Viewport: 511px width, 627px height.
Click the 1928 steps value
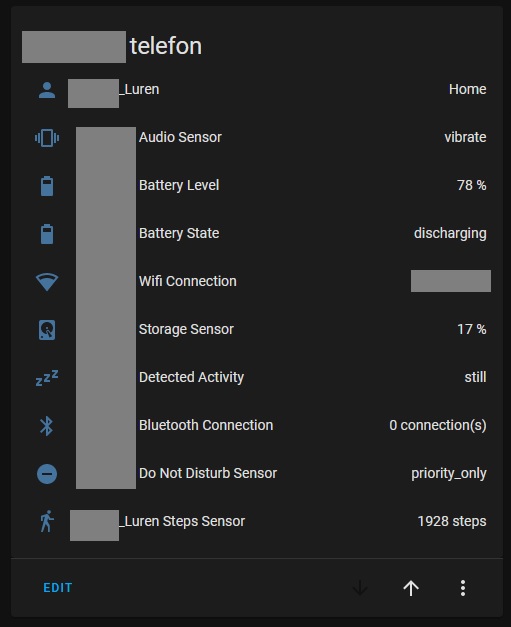pos(452,521)
